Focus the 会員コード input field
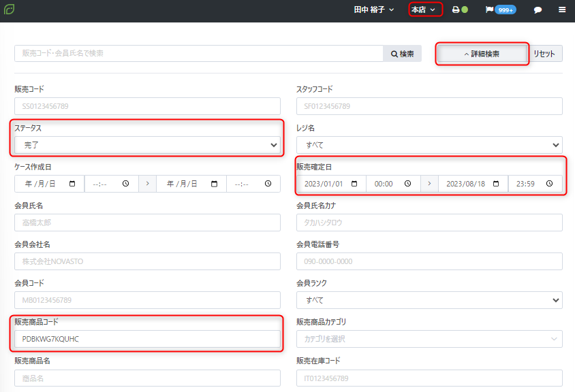The height and width of the screenshot is (392, 575). click(147, 300)
